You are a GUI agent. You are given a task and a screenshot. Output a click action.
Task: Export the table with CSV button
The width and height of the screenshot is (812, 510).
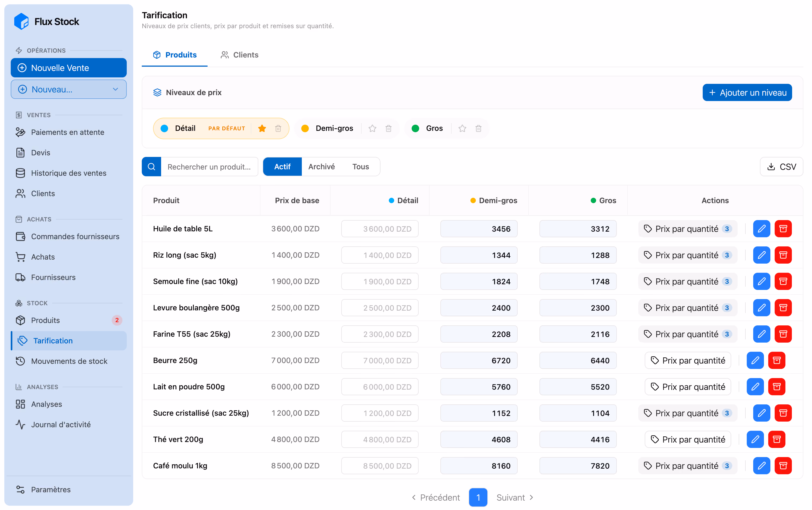[x=781, y=167]
